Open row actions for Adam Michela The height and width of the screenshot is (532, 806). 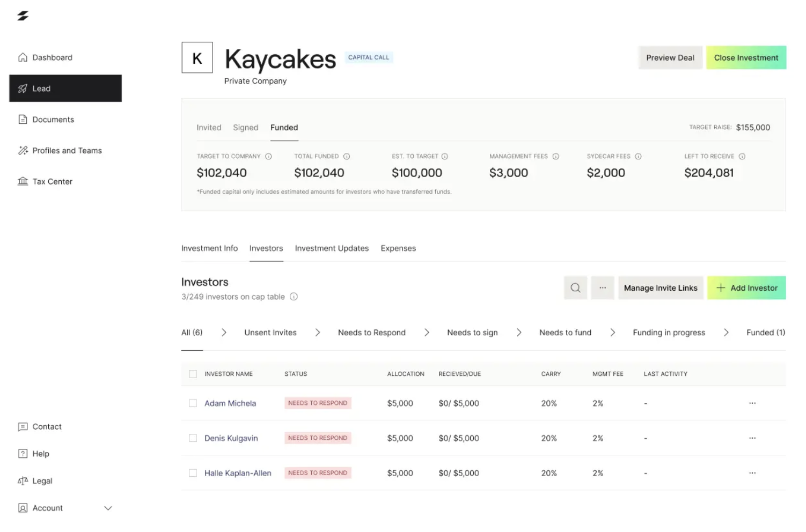[752, 403]
